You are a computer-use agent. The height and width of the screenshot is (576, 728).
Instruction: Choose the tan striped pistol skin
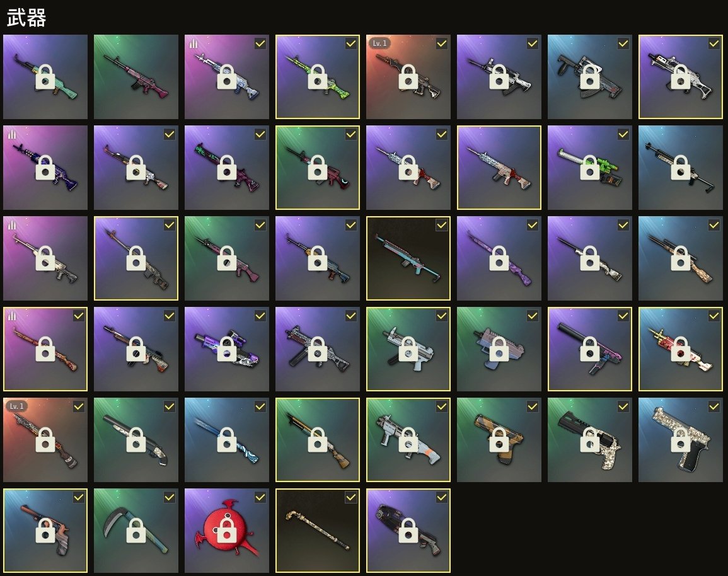point(499,439)
